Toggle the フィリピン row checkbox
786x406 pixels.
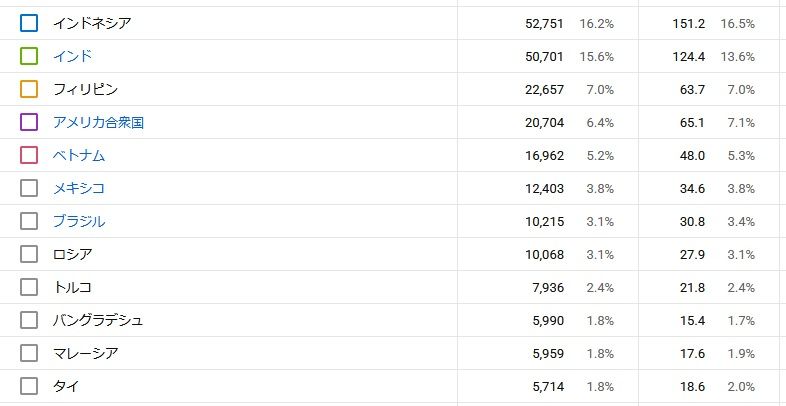point(29,89)
